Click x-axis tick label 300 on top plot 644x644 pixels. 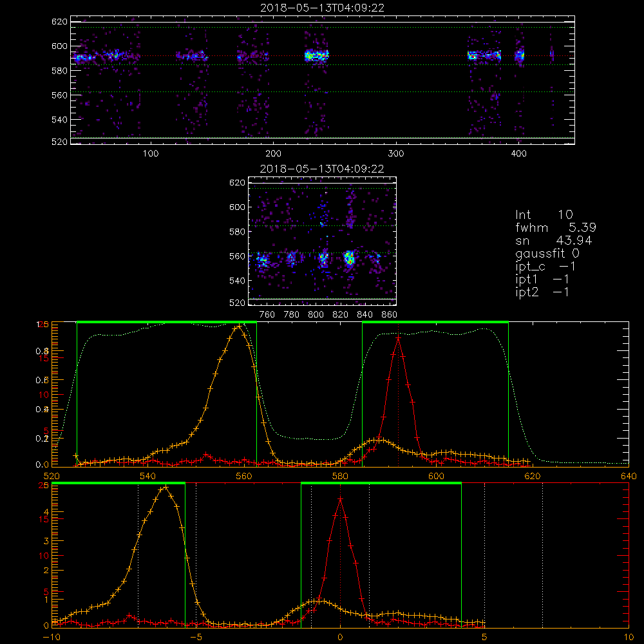[396, 154]
